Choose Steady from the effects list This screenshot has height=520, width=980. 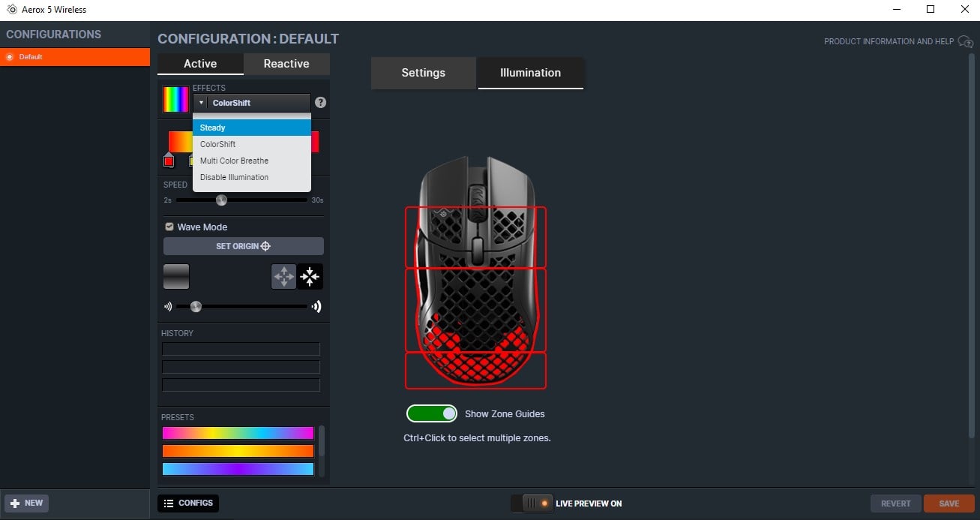pos(251,128)
